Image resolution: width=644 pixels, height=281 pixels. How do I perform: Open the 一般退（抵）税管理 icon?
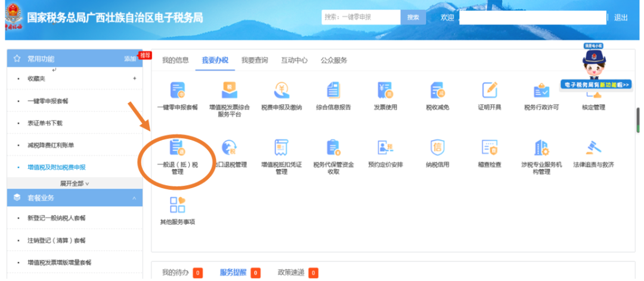178,148
